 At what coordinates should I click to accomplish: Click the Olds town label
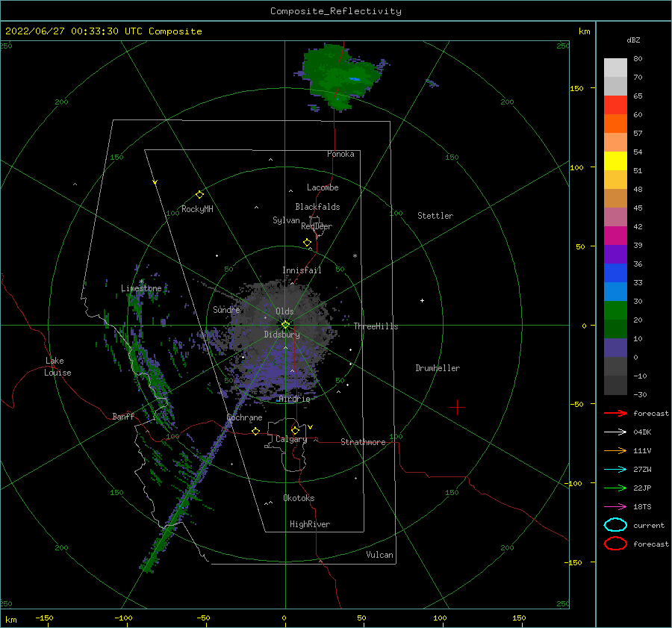click(284, 311)
